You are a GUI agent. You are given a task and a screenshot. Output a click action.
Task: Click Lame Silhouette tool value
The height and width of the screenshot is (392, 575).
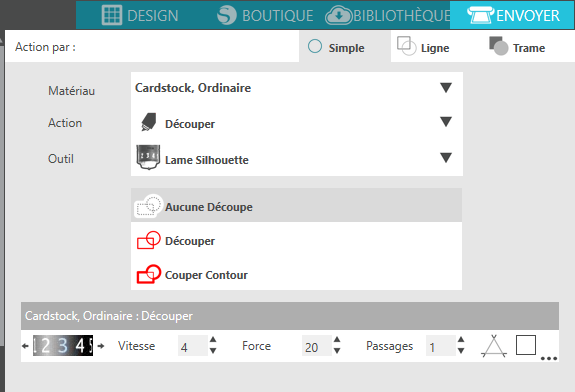click(207, 160)
